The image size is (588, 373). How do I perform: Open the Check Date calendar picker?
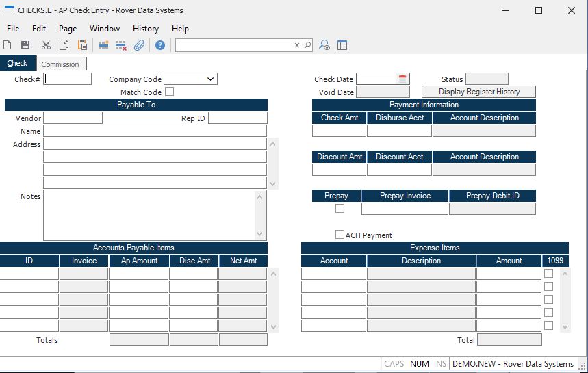click(x=402, y=79)
